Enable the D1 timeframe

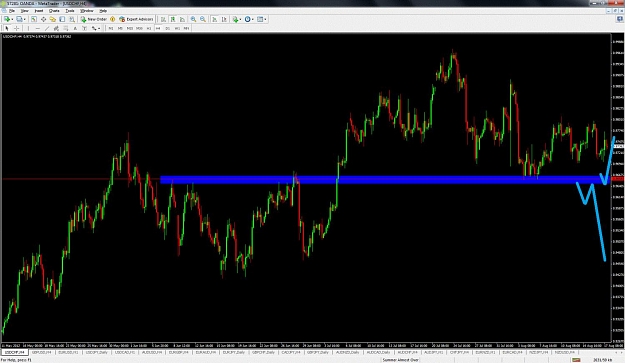point(167,28)
